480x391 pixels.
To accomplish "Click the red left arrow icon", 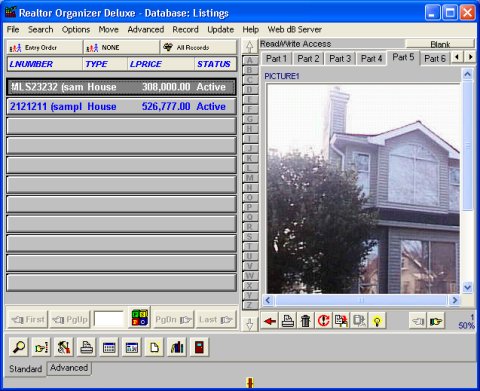I will coord(269,321).
